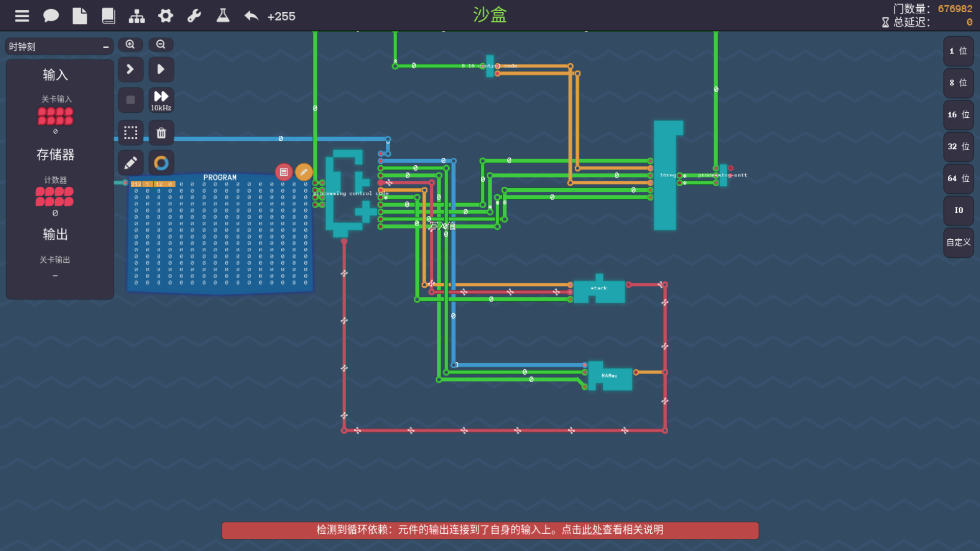Open 自定义 custom components category
The width and height of the screenshot is (980, 551).
958,242
